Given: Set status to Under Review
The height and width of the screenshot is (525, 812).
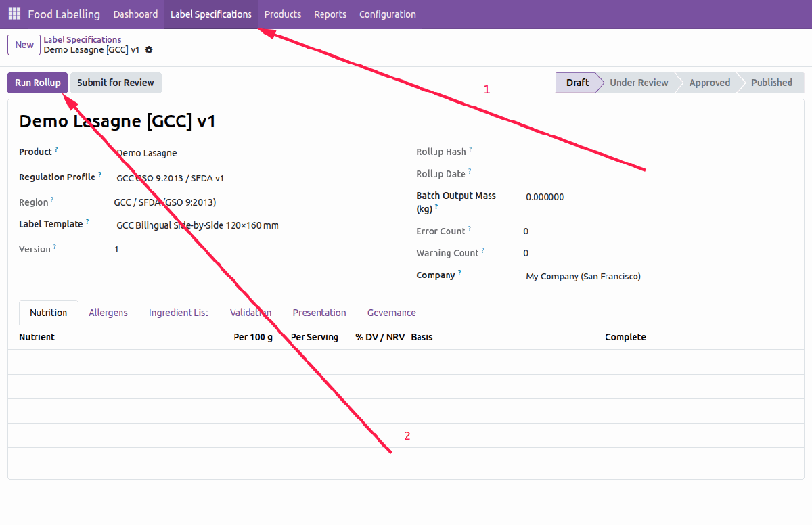Looking at the screenshot, I should pos(638,83).
